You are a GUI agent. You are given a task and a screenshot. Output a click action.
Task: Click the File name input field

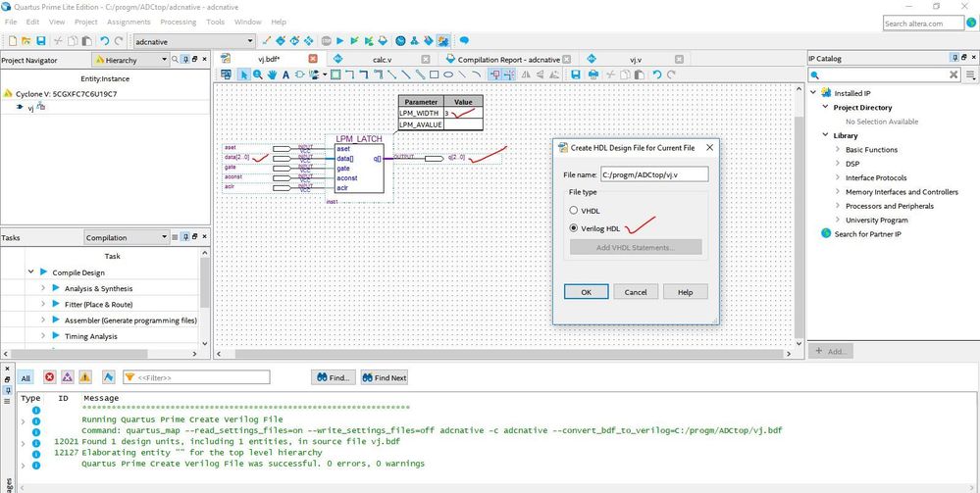pyautogui.click(x=654, y=174)
